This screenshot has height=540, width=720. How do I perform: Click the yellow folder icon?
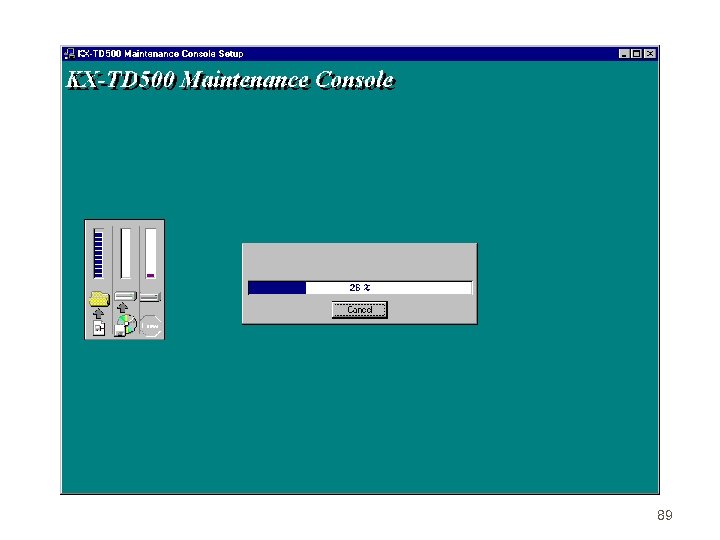coord(99,299)
